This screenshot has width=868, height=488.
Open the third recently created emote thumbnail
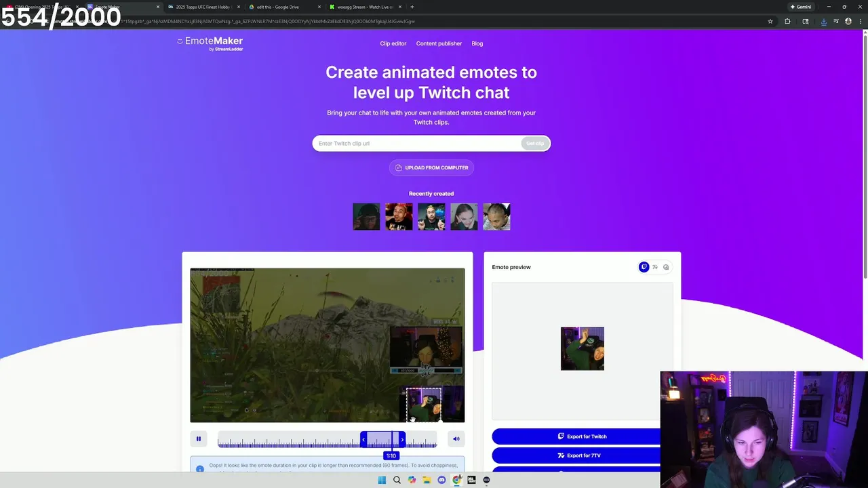[x=431, y=217]
